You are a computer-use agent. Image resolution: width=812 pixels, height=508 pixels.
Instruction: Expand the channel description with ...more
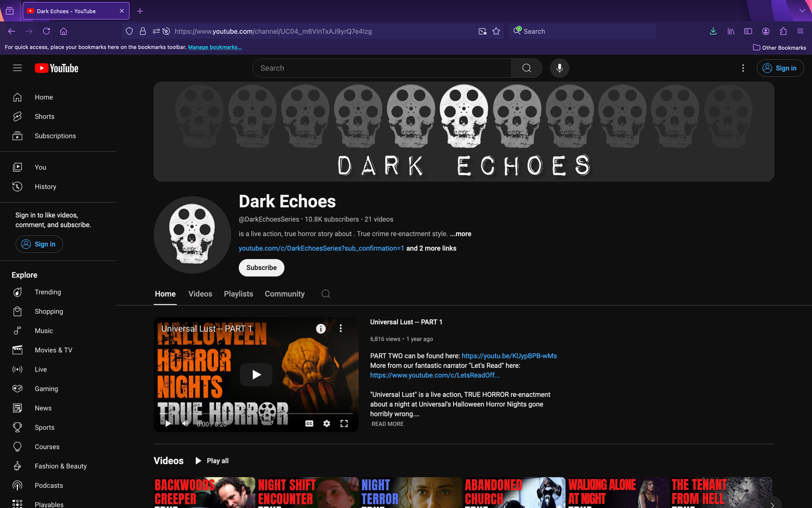[x=461, y=234]
